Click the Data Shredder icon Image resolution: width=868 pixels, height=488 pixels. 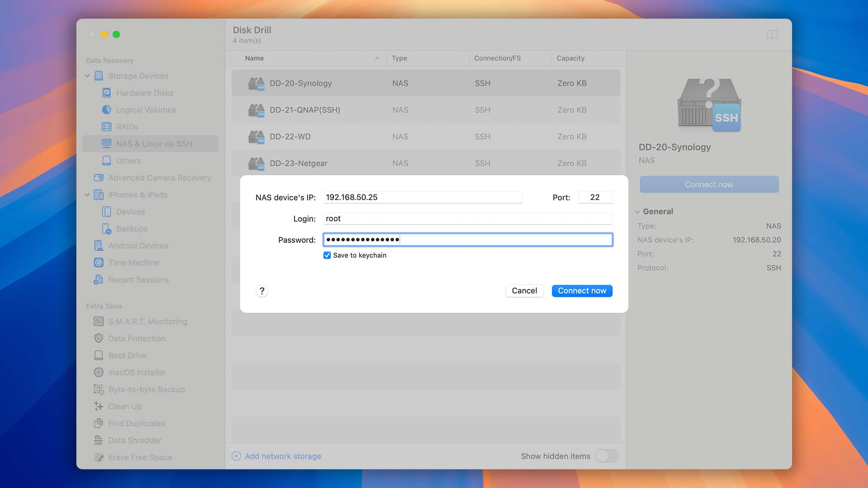click(x=99, y=440)
